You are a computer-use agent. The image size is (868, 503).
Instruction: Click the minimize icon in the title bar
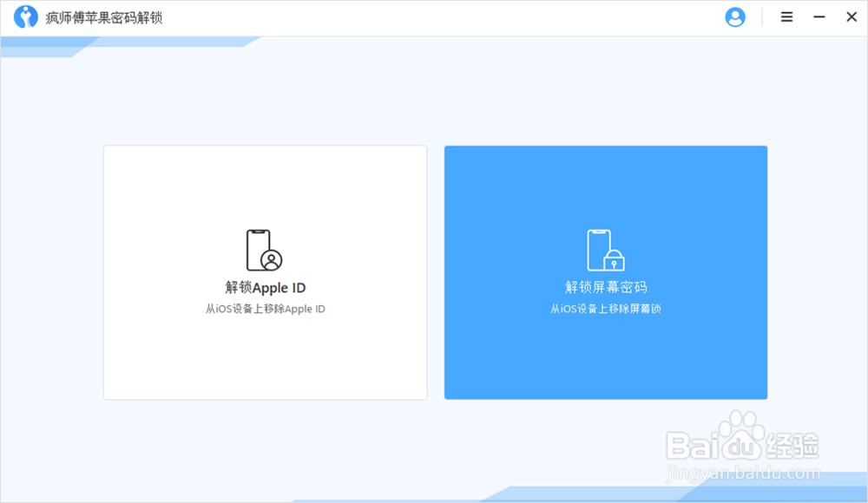pyautogui.click(x=819, y=16)
